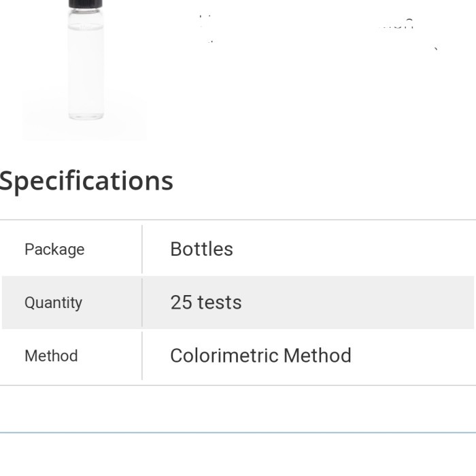476x476 pixels.
Task: Click the glass vial product image
Action: point(85,68)
